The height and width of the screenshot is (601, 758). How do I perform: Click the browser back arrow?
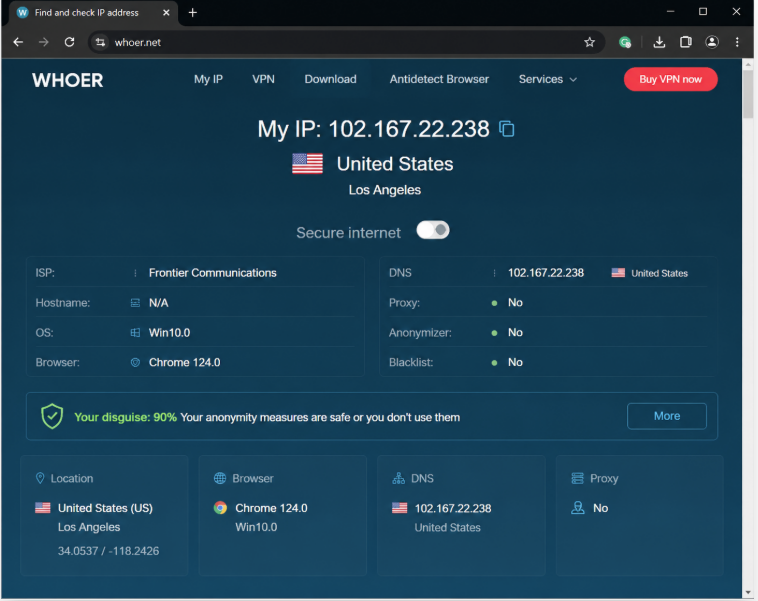pos(18,42)
